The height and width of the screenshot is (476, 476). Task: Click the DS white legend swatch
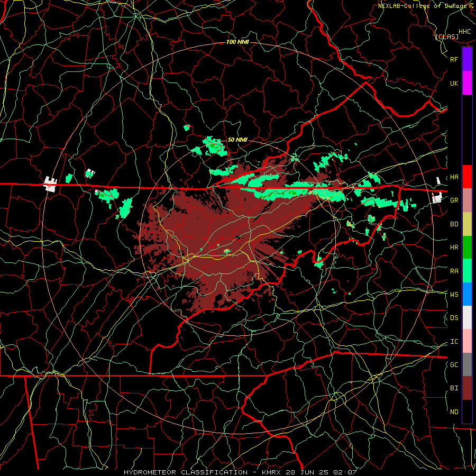point(467,317)
